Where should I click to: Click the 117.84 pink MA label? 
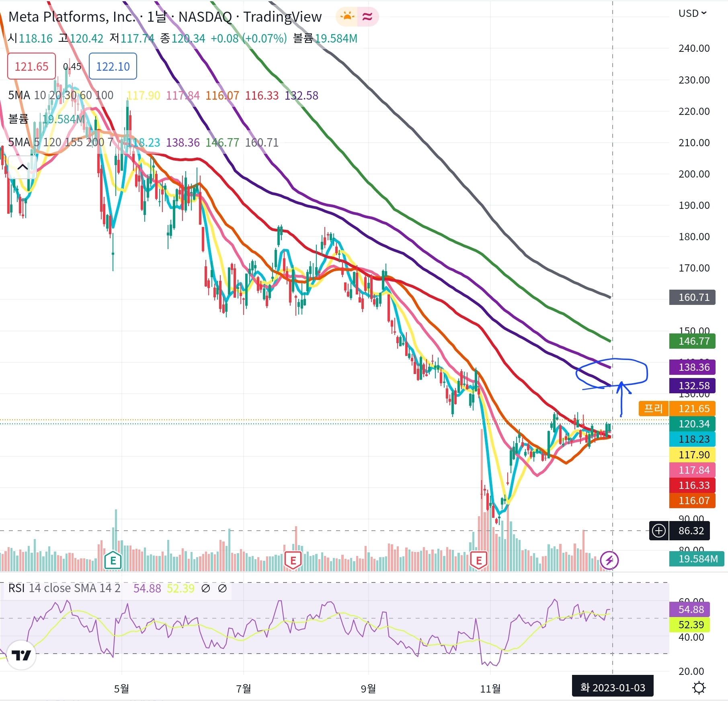[x=693, y=470]
